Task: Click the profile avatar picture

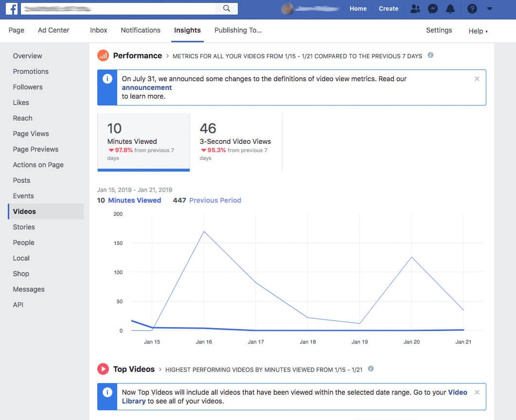Action: point(287,9)
